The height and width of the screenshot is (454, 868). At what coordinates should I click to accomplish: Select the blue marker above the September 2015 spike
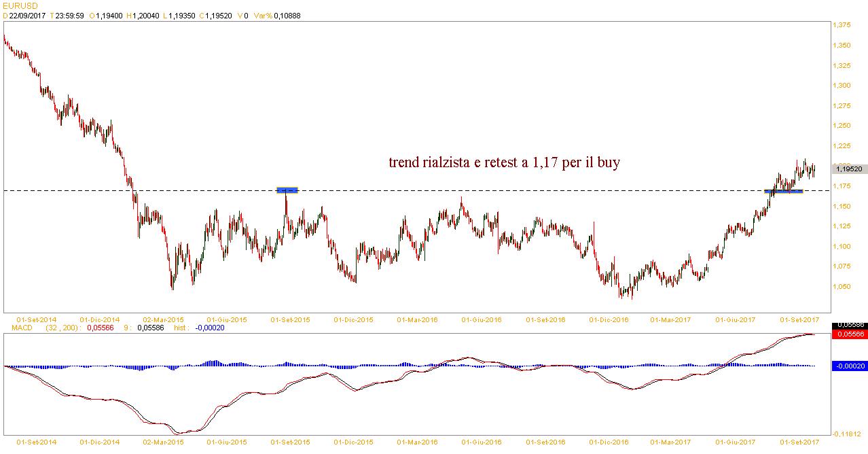(x=287, y=190)
